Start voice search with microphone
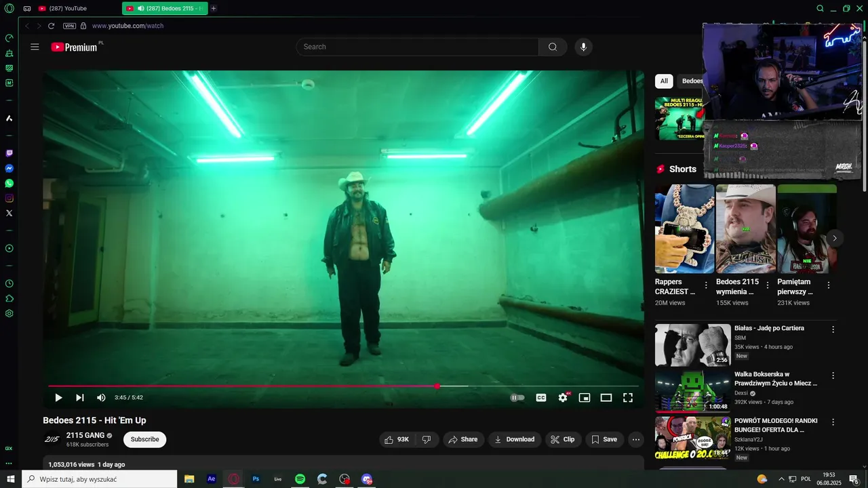868x488 pixels. [583, 47]
